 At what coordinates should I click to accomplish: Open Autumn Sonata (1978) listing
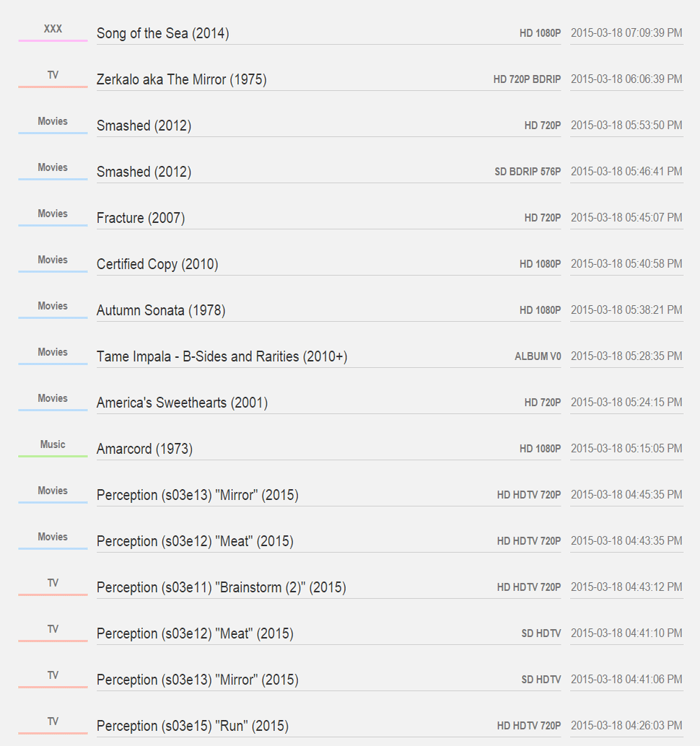tap(161, 310)
